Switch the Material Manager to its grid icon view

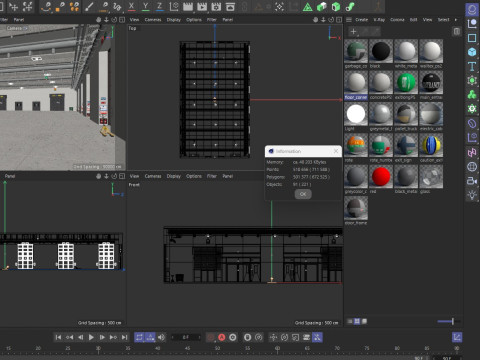click(357, 321)
